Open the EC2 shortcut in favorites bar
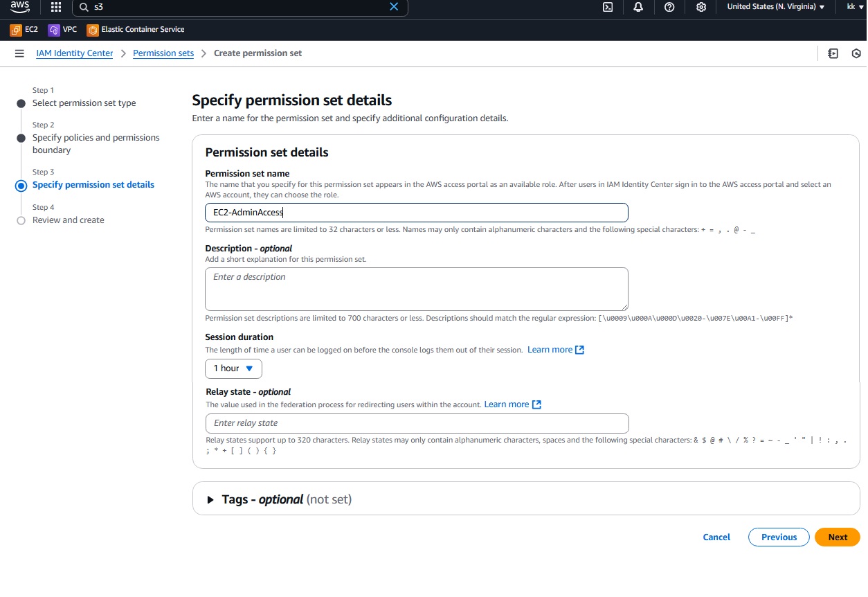The image size is (868, 597). (24, 30)
